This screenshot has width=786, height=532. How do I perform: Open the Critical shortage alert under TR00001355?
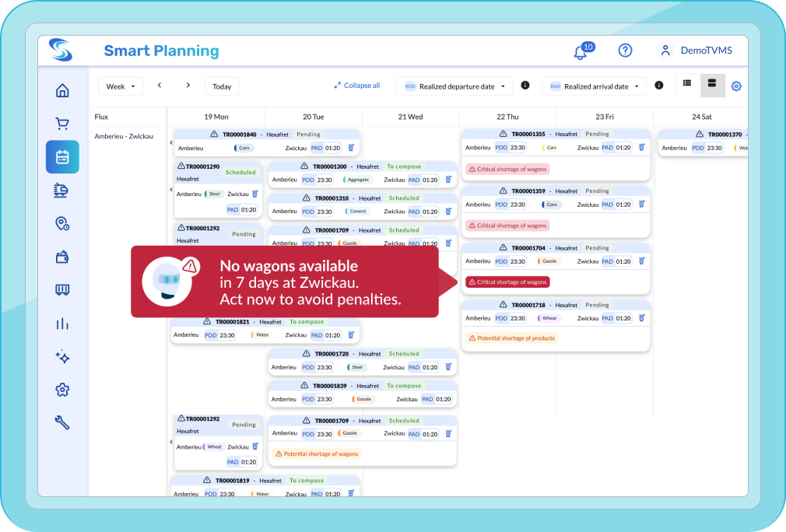507,170
